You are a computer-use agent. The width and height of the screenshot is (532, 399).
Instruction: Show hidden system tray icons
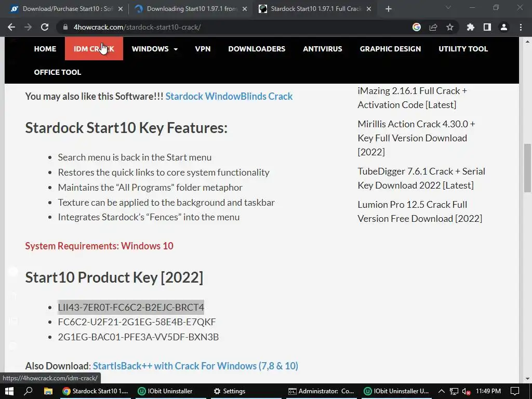point(442,391)
